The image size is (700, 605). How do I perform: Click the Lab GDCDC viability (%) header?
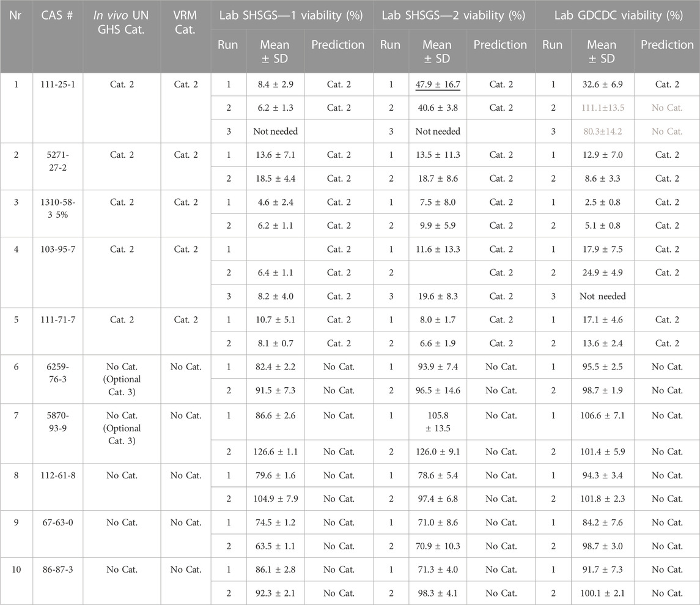tap(618, 16)
